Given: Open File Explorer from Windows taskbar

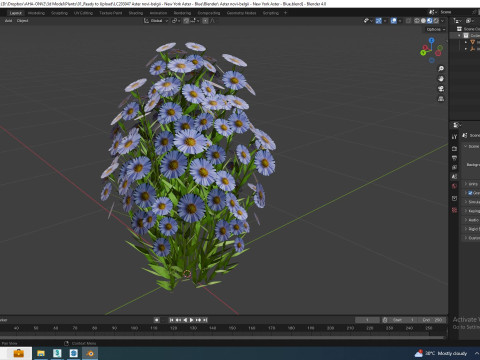Looking at the screenshot, I should [x=41, y=353].
